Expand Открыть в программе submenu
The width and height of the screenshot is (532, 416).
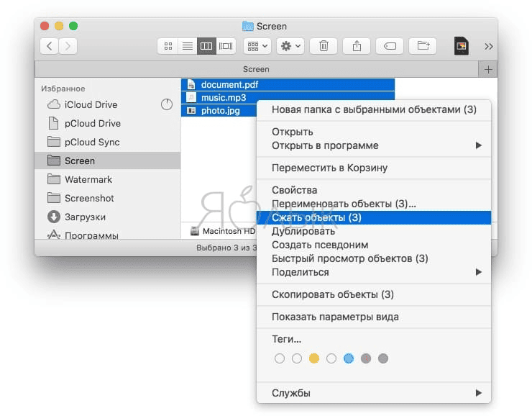pyautogui.click(x=374, y=145)
